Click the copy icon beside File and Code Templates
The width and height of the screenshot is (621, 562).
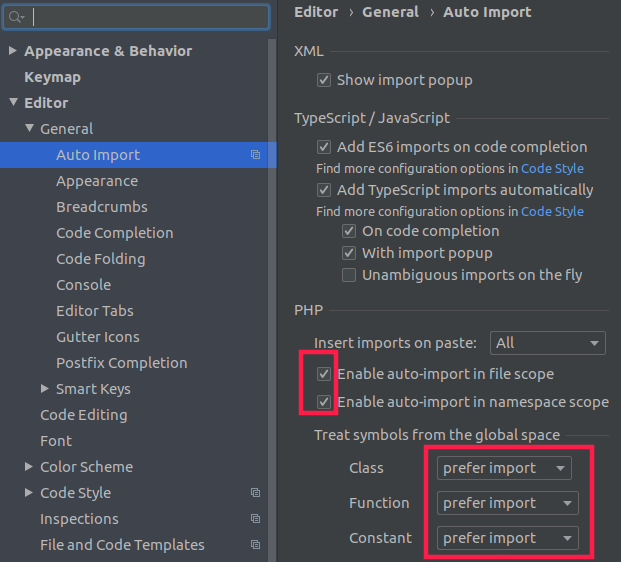[255, 545]
